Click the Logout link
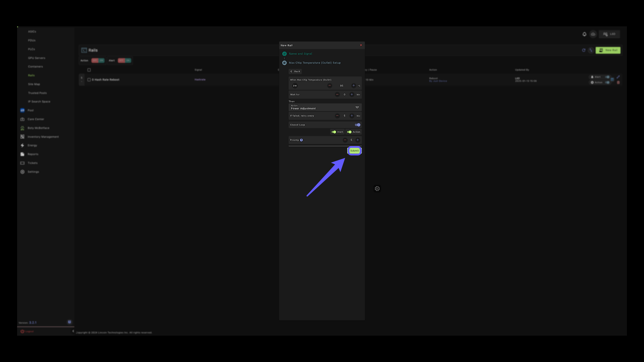Screen dimensions: 644x362 point(27,331)
